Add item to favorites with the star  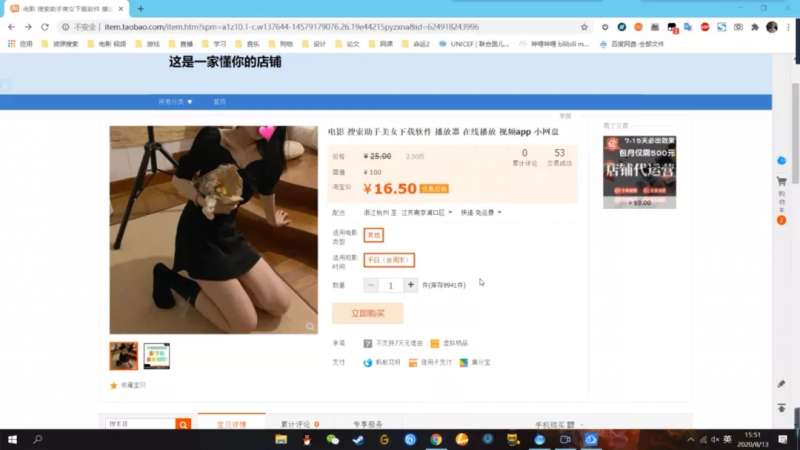coord(114,385)
